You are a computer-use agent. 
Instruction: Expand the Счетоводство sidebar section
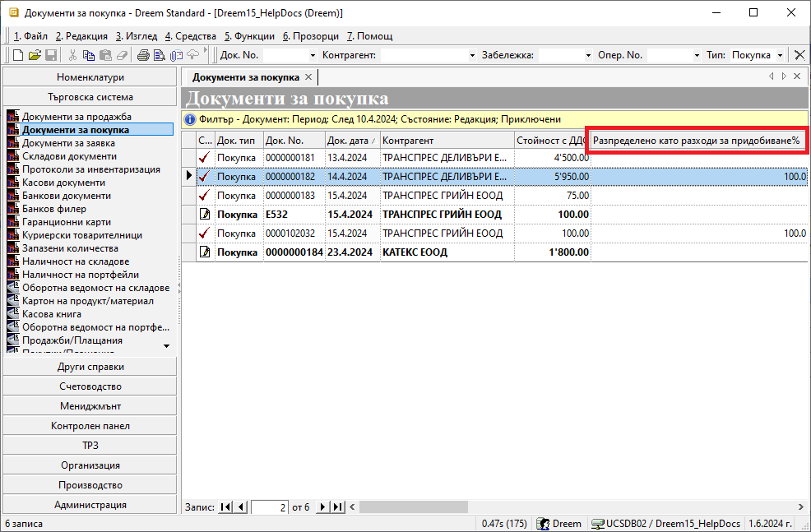click(90, 386)
